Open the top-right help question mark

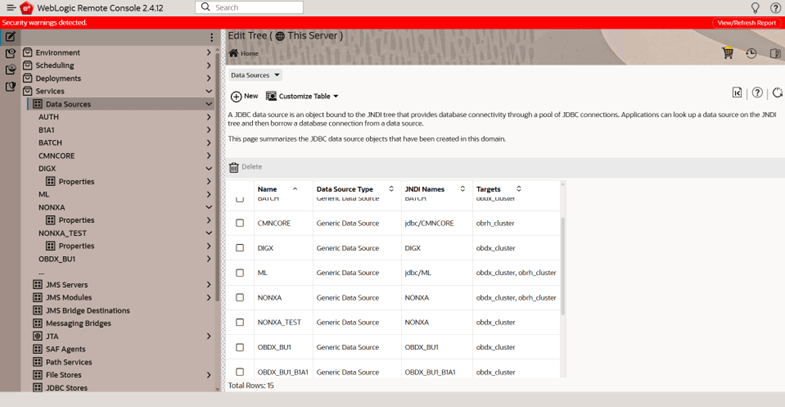775,8
